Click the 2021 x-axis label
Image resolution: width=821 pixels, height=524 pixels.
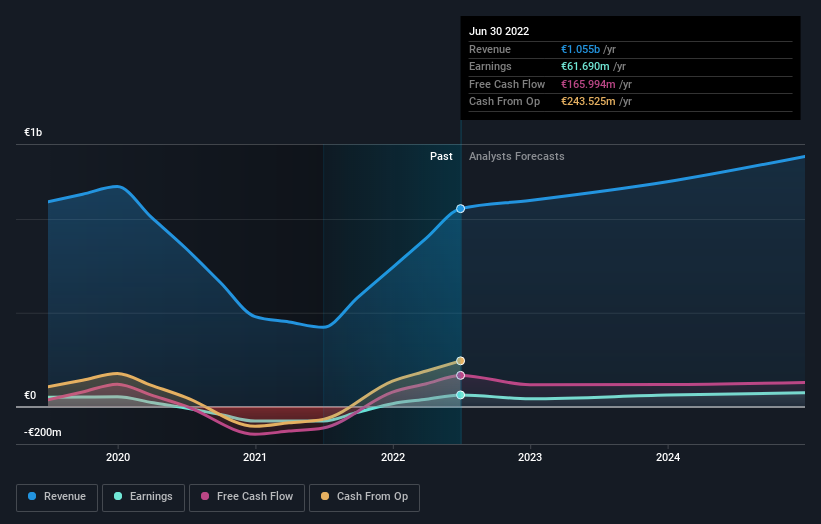(x=255, y=458)
